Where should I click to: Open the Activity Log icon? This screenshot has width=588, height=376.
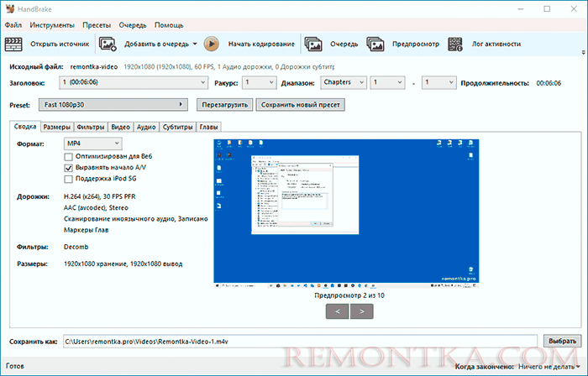pyautogui.click(x=456, y=44)
